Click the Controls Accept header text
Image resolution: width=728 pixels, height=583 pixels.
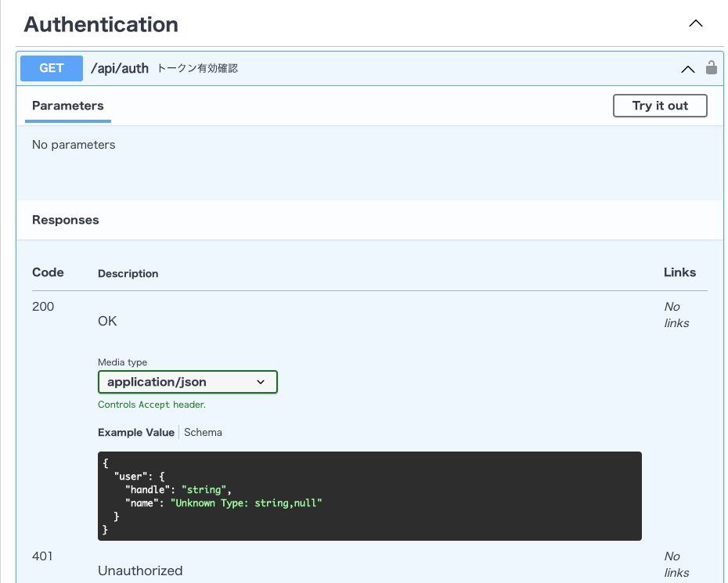(x=152, y=405)
